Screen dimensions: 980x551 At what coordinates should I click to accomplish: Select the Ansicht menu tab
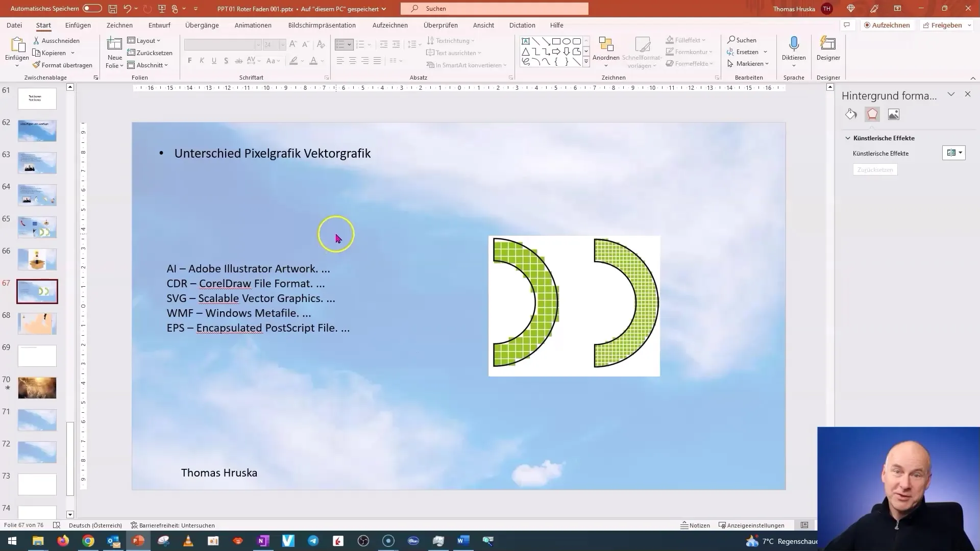tap(483, 25)
